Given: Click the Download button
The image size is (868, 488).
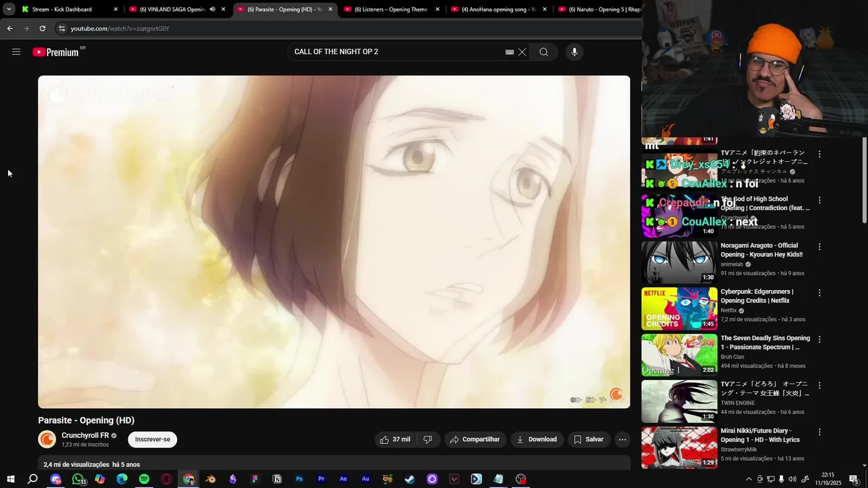Looking at the screenshot, I should (536, 439).
